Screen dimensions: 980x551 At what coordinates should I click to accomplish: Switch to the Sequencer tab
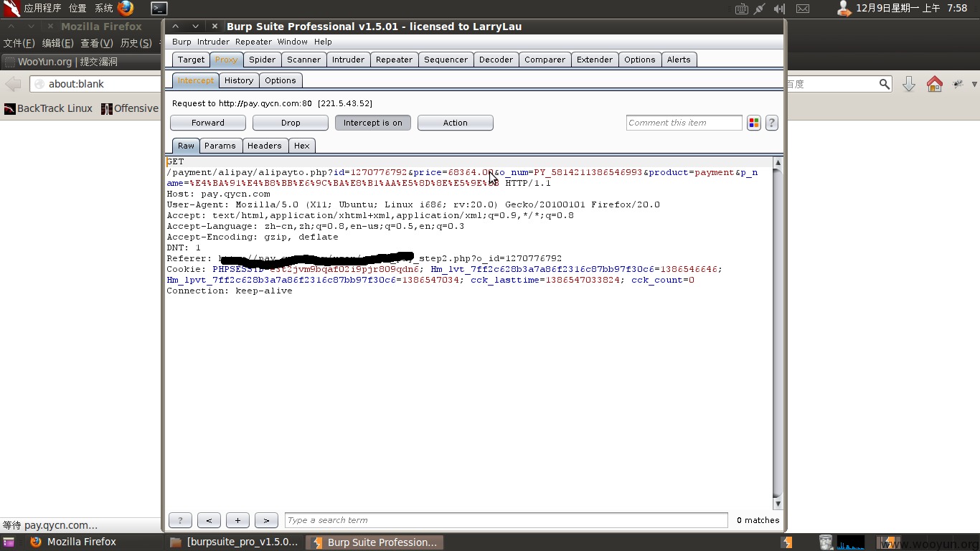click(446, 60)
